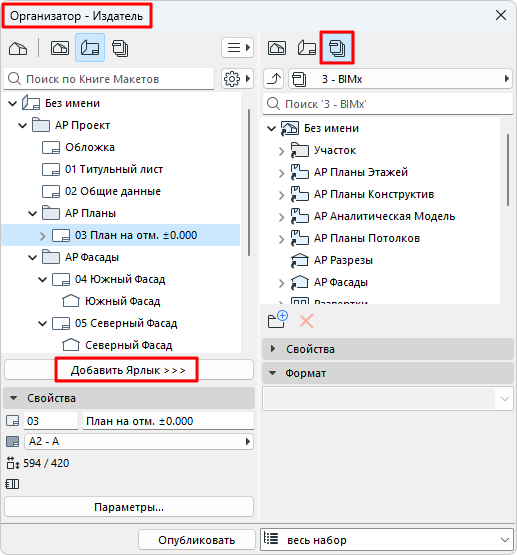Expand 'АР Планы Потолков' folder
The height and width of the screenshot is (555, 517).
[281, 239]
